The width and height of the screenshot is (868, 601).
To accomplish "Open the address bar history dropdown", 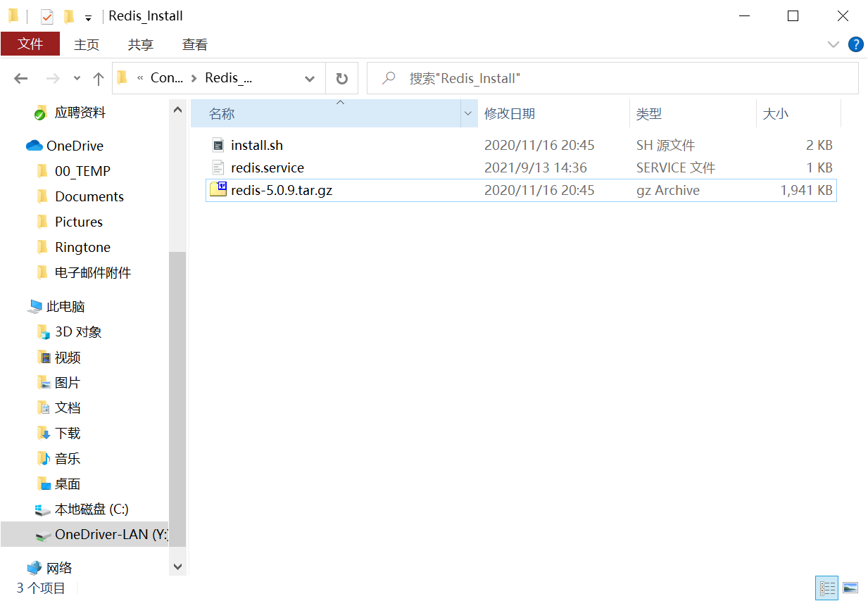I will pos(310,79).
